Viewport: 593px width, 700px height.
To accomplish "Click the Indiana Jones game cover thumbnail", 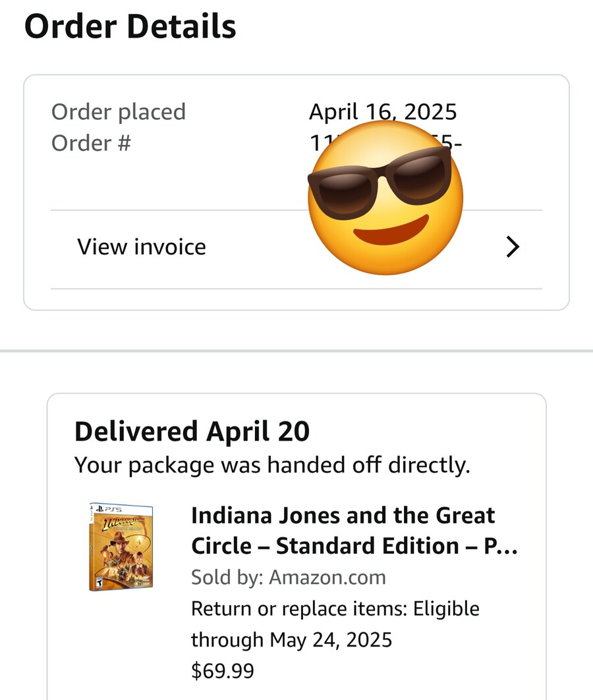I will (121, 547).
